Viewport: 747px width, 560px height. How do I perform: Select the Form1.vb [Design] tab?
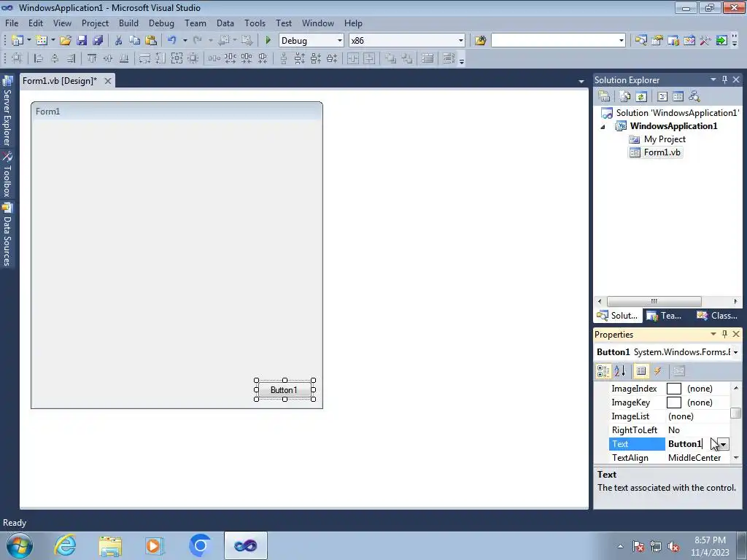tap(60, 81)
